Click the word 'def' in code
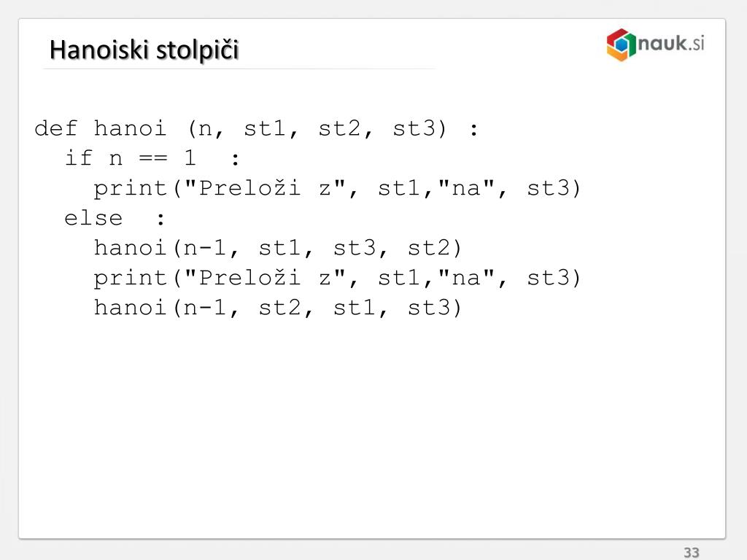 55,128
